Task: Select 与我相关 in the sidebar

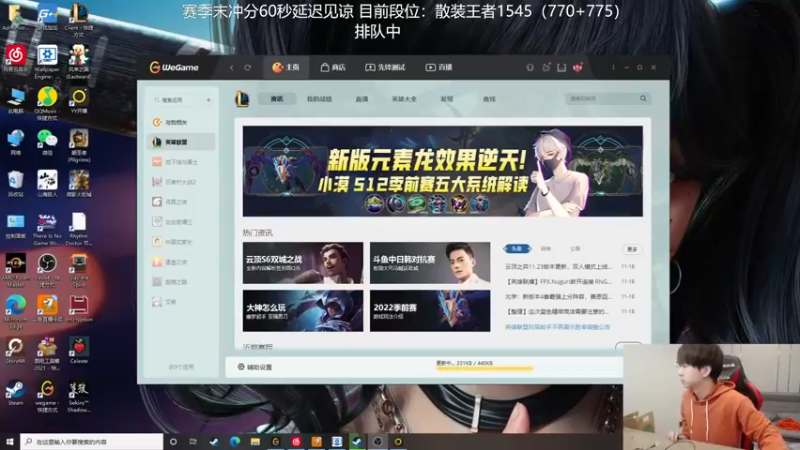Action: point(170,122)
